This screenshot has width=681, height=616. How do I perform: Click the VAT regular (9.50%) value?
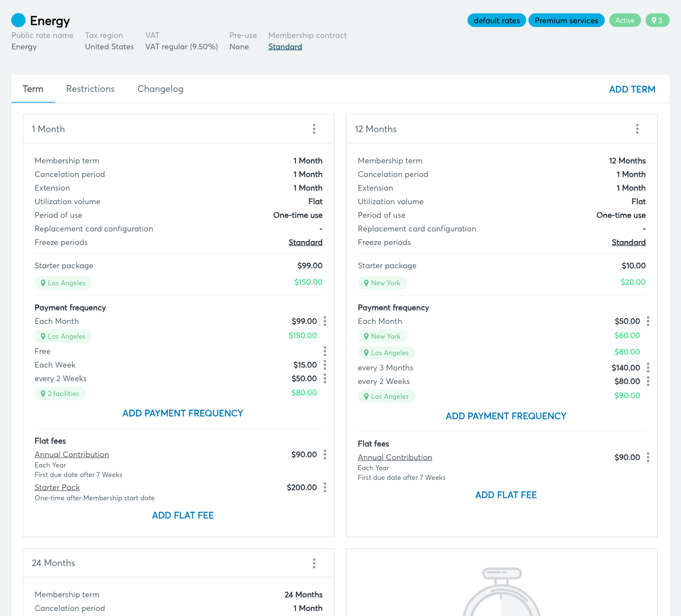(x=181, y=47)
